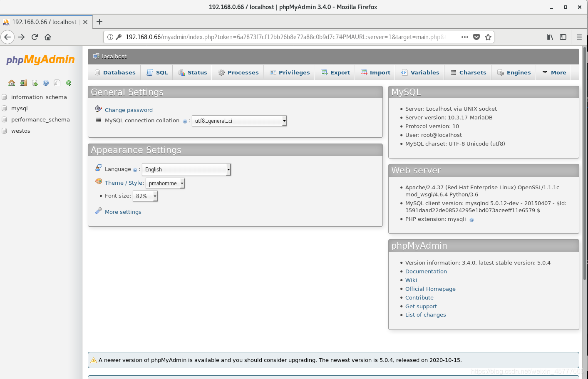Open the Processes tab
The height and width of the screenshot is (379, 588).
[x=238, y=72]
